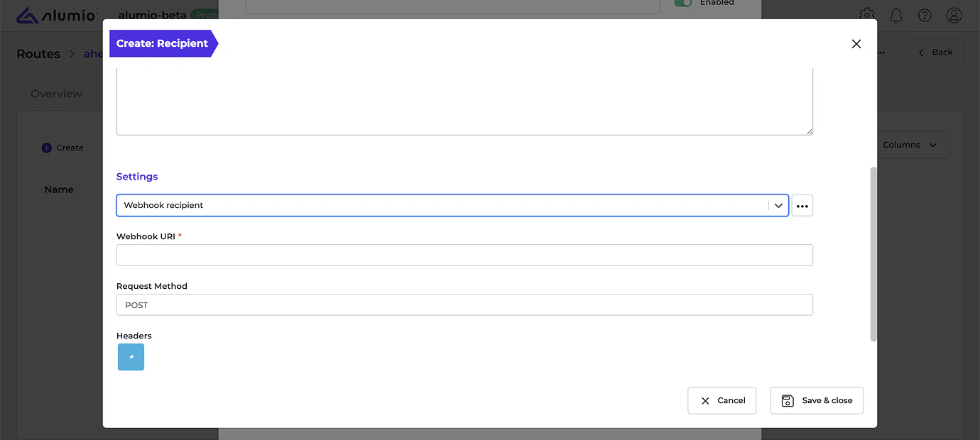Toggle the Enabled switch
Screen dimensions: 980x440
click(x=682, y=3)
